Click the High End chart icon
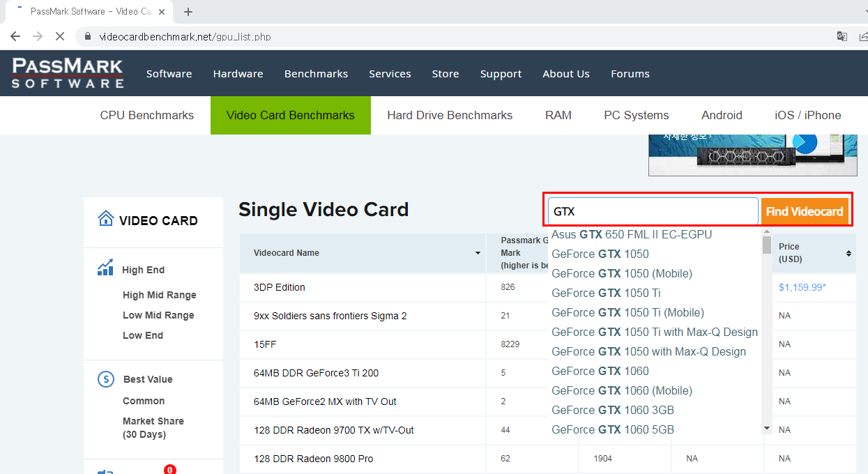868x474 pixels. (105, 268)
